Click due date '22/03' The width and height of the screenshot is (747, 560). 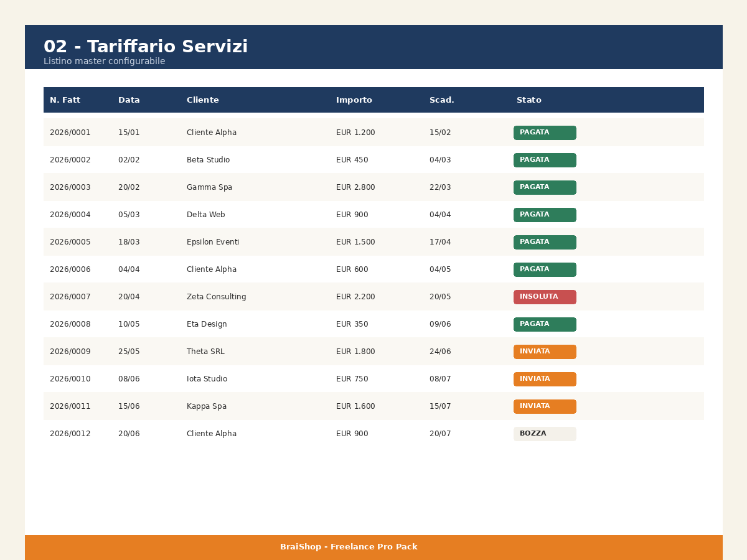point(440,187)
